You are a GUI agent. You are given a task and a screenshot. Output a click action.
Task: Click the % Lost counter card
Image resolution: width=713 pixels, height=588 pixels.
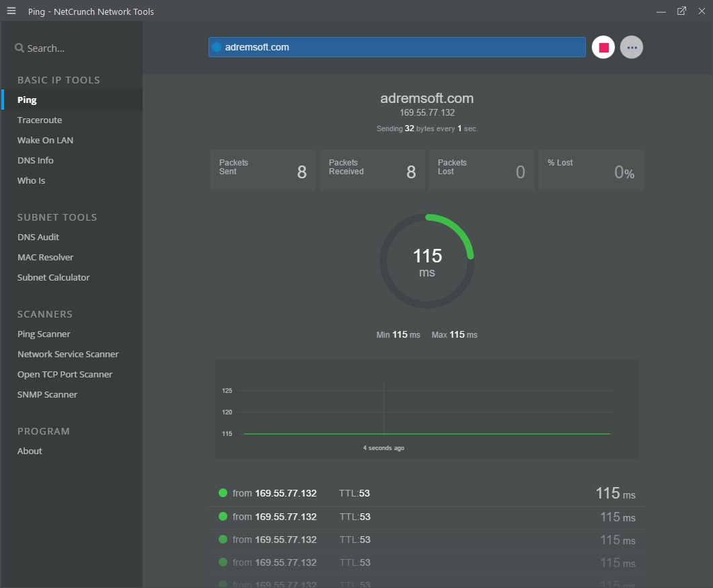(591, 170)
